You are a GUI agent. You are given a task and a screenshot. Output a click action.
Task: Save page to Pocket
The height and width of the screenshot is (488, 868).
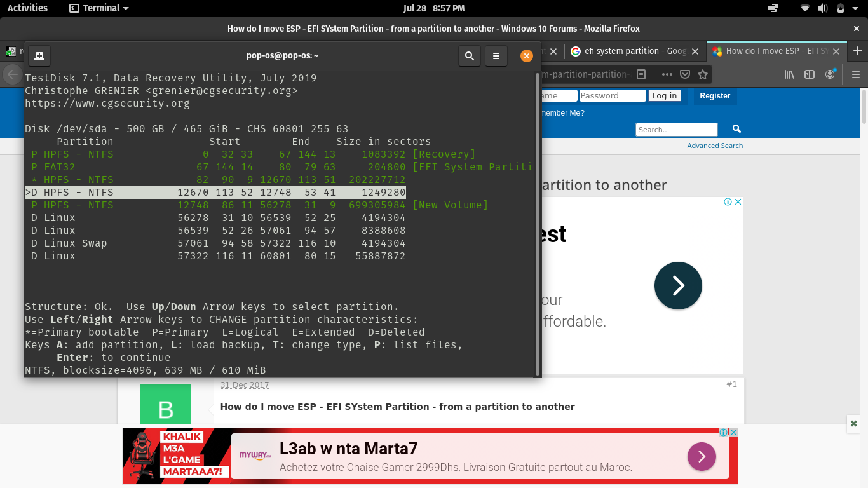click(685, 74)
